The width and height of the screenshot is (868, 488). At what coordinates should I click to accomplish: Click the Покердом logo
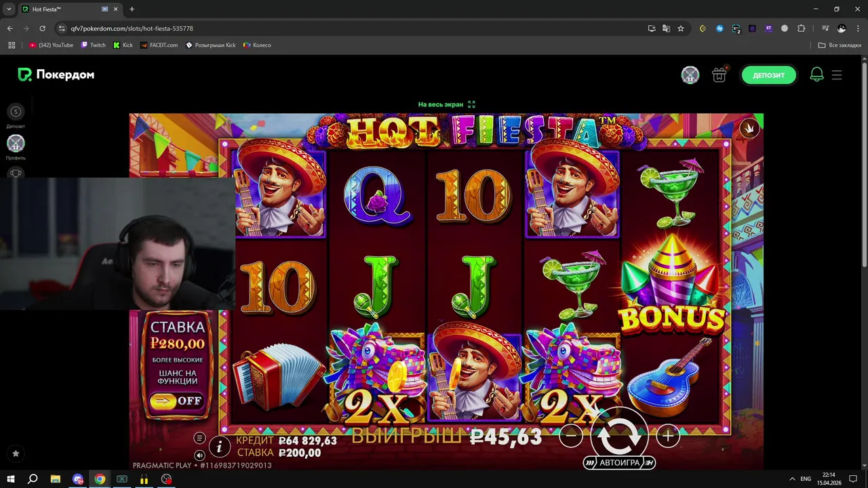[x=56, y=75]
